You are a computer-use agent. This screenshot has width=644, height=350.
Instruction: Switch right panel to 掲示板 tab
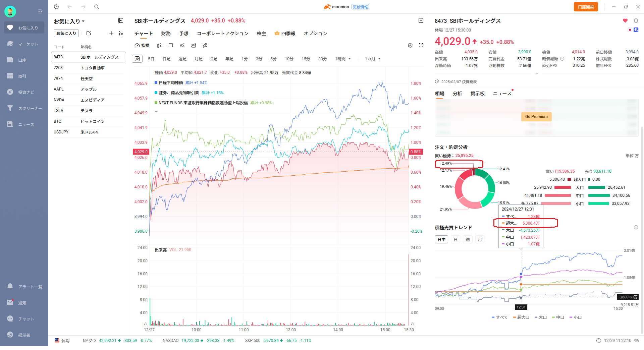tap(477, 94)
